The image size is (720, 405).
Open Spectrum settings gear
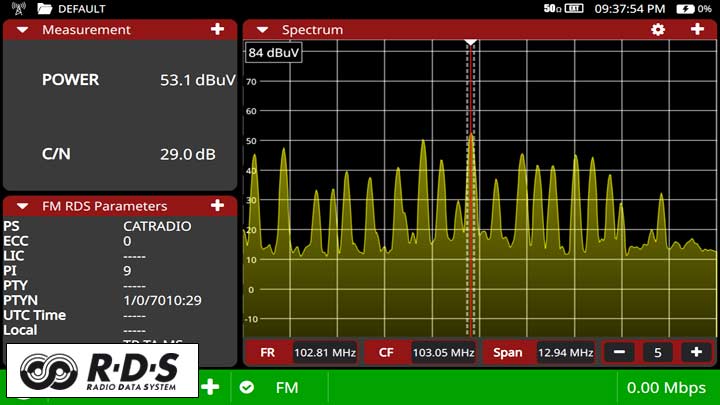click(x=658, y=29)
